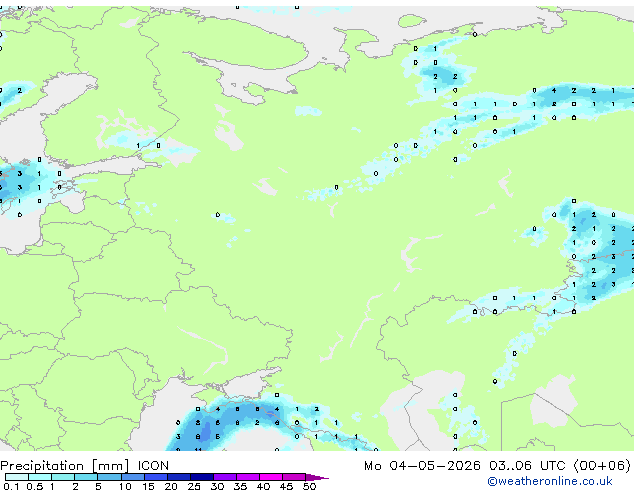Click the '03..06 UTC (00+06)' time label
The image size is (634, 490).
tap(560, 465)
